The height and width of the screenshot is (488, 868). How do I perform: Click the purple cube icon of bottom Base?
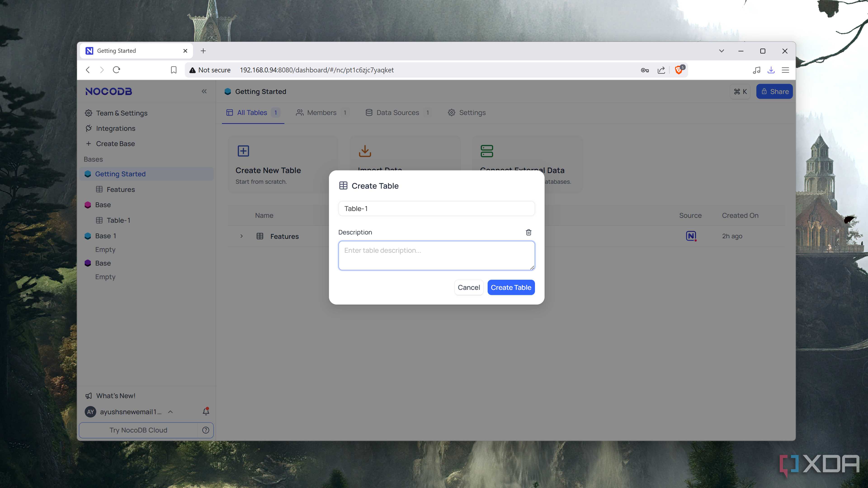(88, 263)
